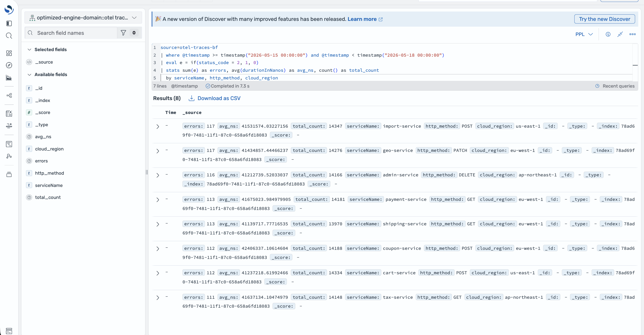Click the download CSV icon

[x=192, y=98]
